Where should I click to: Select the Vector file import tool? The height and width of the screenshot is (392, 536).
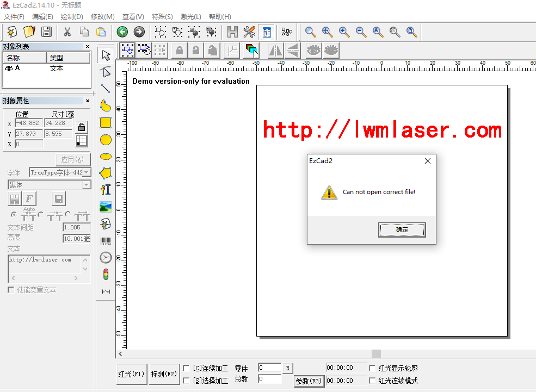pyautogui.click(x=106, y=224)
